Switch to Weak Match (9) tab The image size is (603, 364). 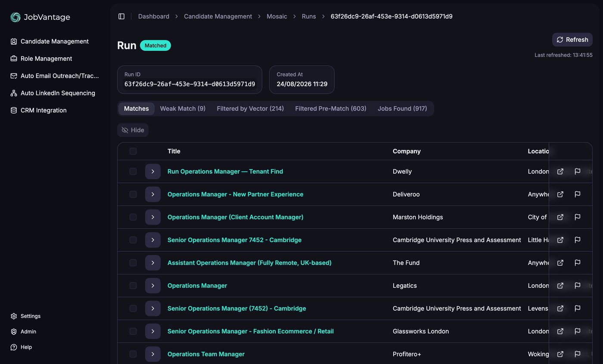183,109
